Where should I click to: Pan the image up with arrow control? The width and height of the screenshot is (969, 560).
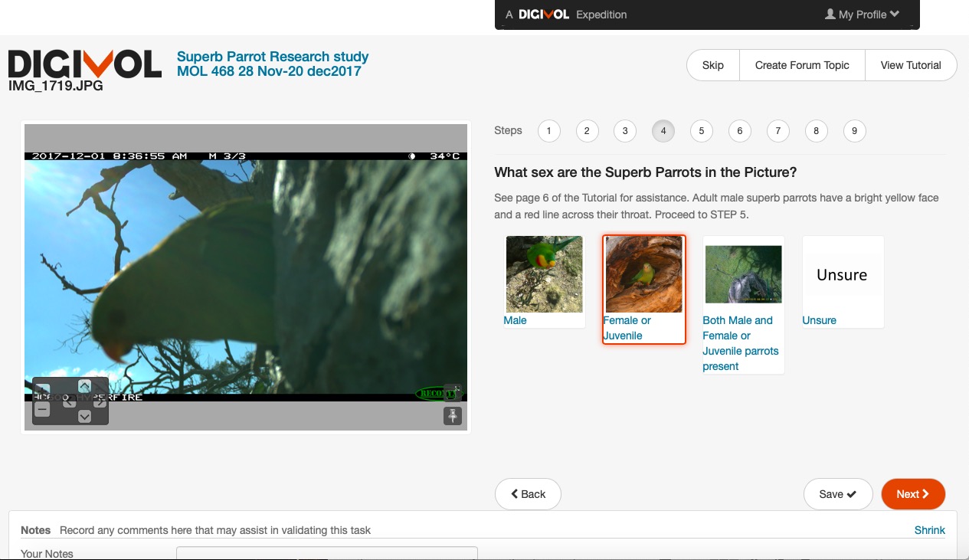pyautogui.click(x=84, y=386)
